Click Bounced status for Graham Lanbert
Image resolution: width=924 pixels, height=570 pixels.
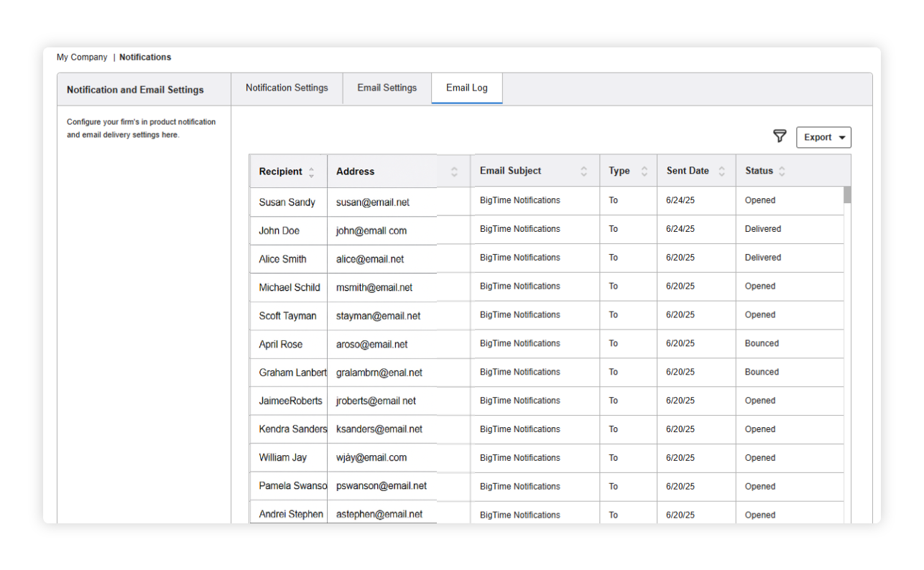pyautogui.click(x=762, y=372)
